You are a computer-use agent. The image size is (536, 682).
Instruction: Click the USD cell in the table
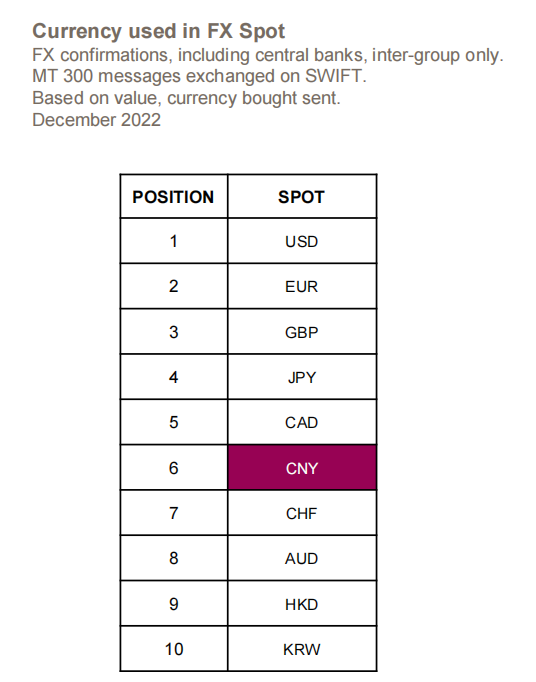[x=302, y=241]
